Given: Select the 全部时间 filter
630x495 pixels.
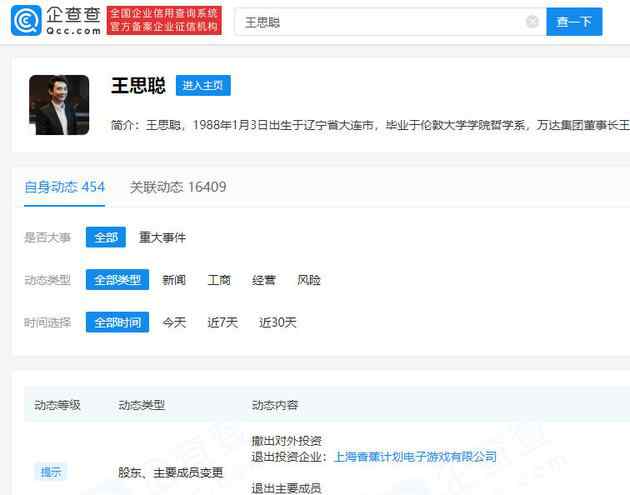Looking at the screenshot, I should tap(117, 322).
